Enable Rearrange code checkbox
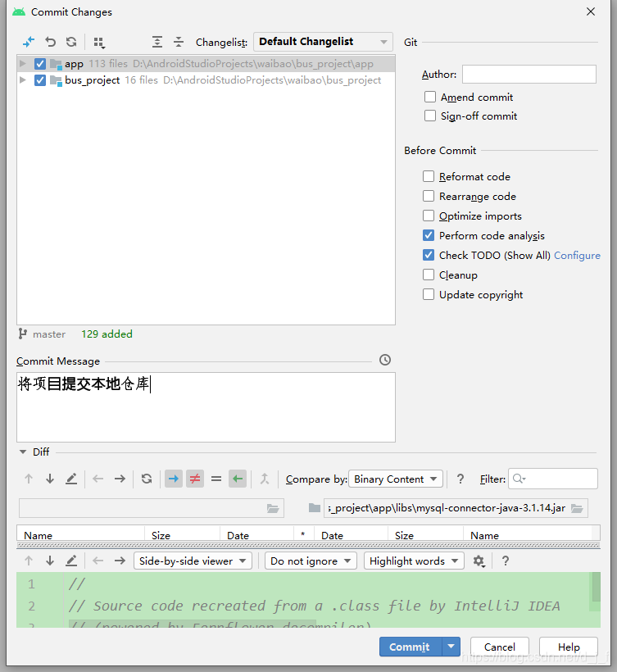 [x=429, y=196]
